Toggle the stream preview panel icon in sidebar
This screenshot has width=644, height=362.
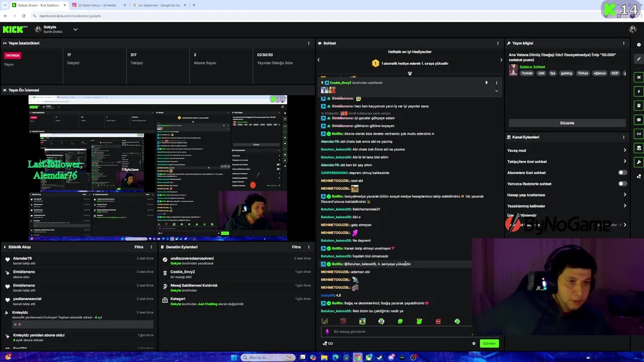click(x=638, y=77)
